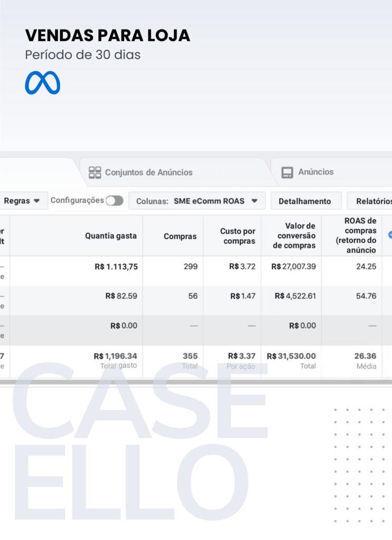Select the Custo por compras column header

click(x=237, y=236)
